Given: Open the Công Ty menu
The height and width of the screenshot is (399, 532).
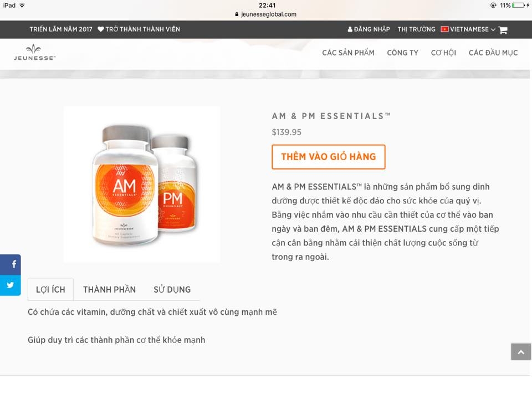Looking at the screenshot, I should coord(402,53).
